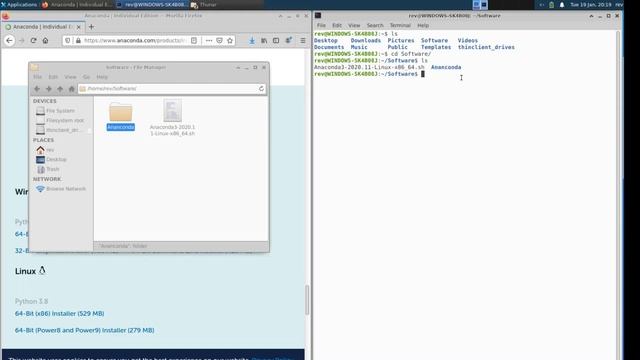Open Applications menu in top panel
640x360 pixels.
pyautogui.click(x=19, y=4)
